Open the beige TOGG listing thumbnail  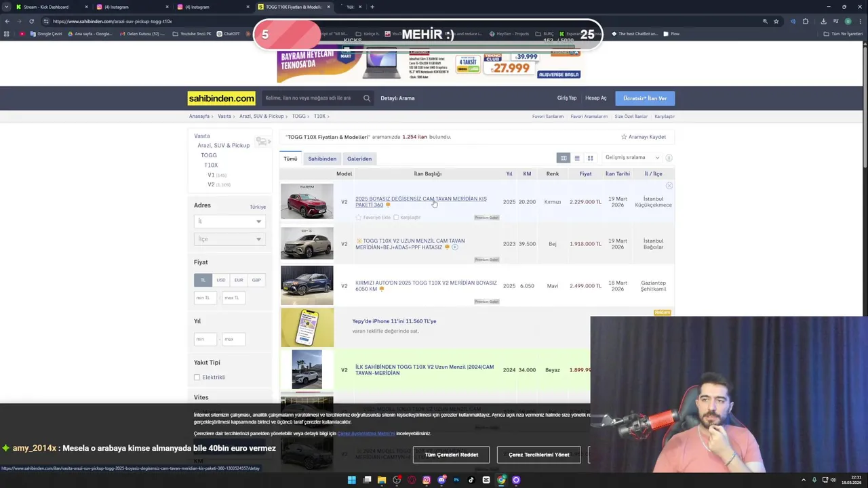(x=307, y=243)
